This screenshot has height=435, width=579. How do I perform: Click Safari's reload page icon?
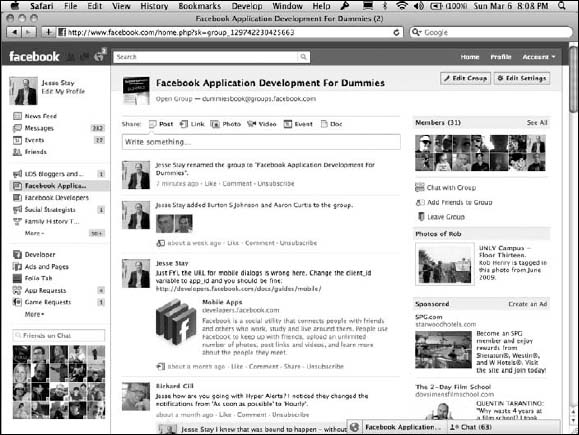(396, 32)
